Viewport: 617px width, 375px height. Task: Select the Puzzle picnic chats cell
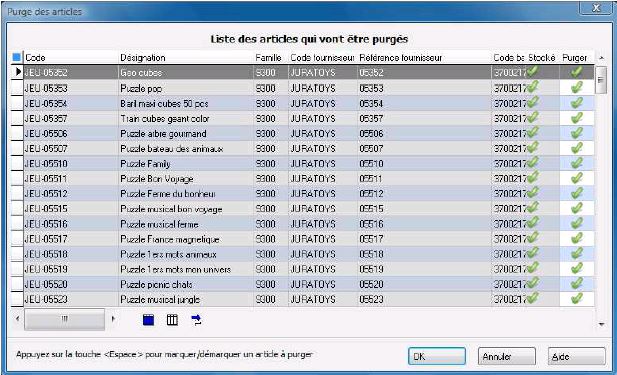pos(186,284)
